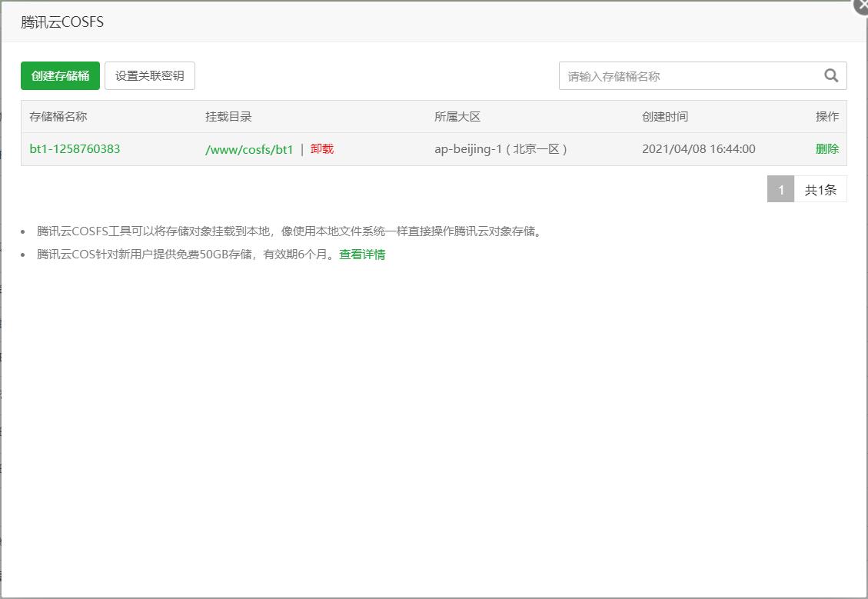Select region text ap-beijing-1 ( 北京一区 )
Screen dimensions: 868x599
point(501,149)
